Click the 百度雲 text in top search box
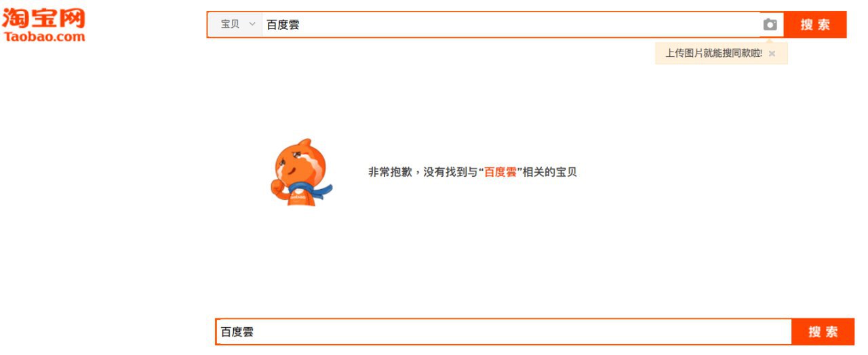The width and height of the screenshot is (868, 355). [x=283, y=24]
